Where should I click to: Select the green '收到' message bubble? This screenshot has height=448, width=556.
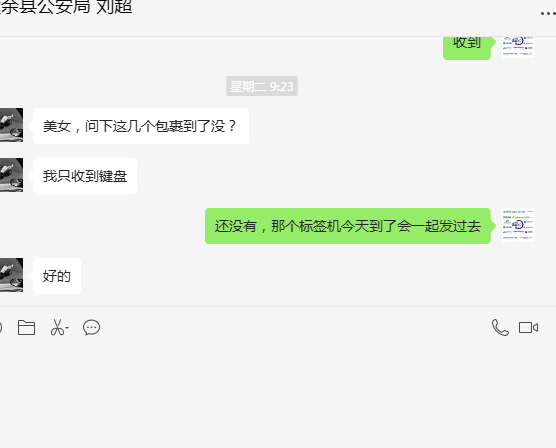point(467,48)
